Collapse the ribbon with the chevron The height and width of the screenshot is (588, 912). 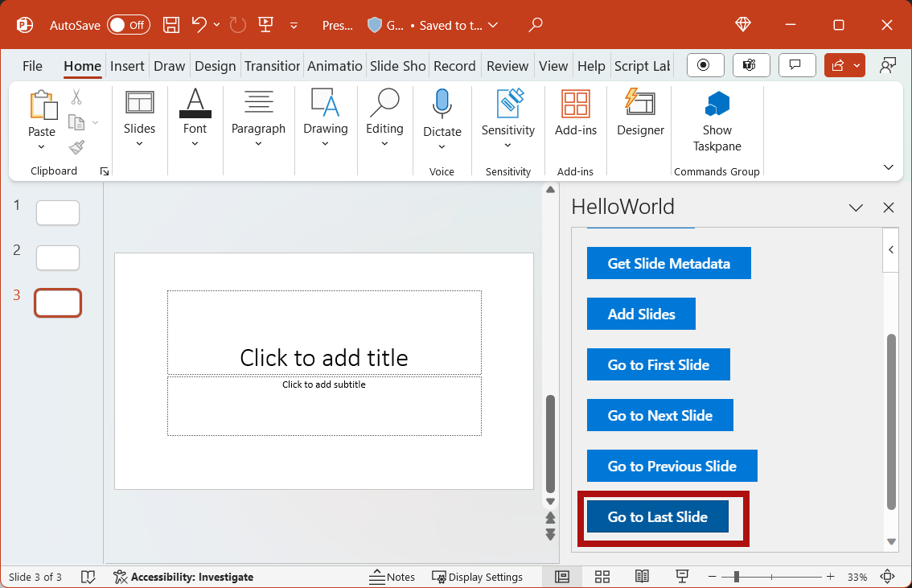point(888,167)
